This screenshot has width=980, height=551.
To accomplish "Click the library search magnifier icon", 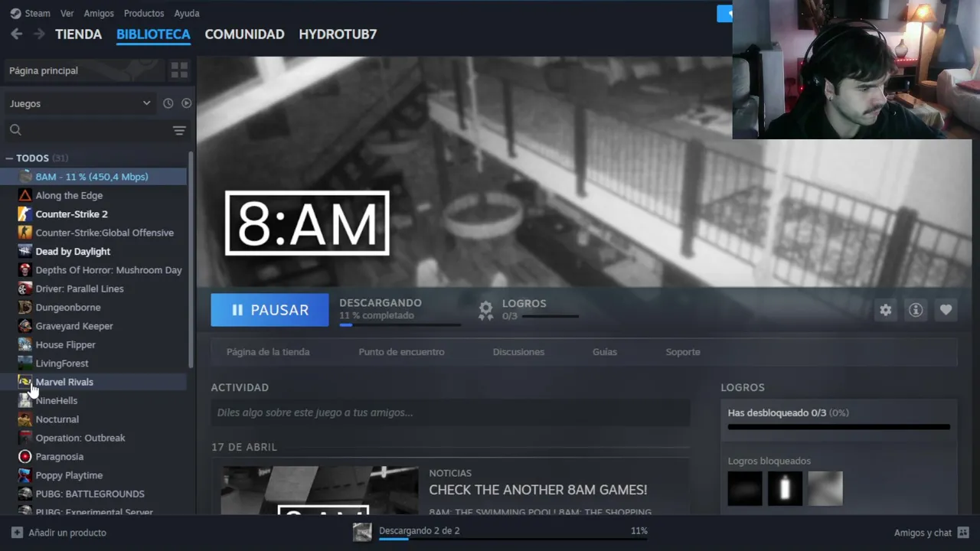I will coord(15,130).
